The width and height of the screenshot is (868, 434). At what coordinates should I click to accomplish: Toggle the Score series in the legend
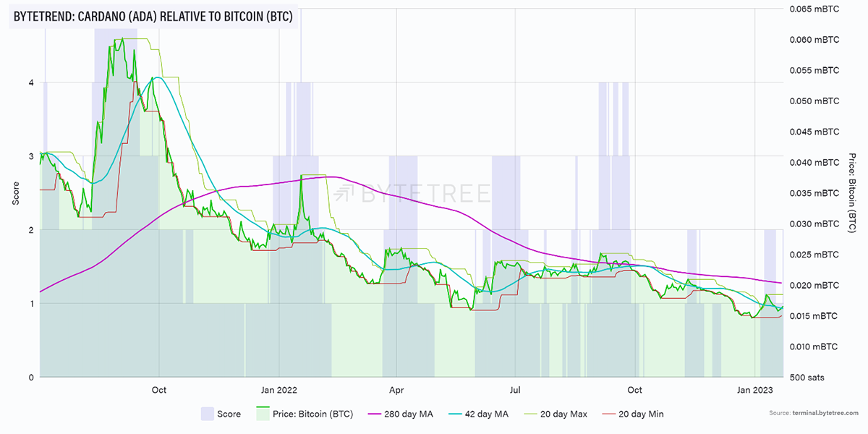(222, 414)
